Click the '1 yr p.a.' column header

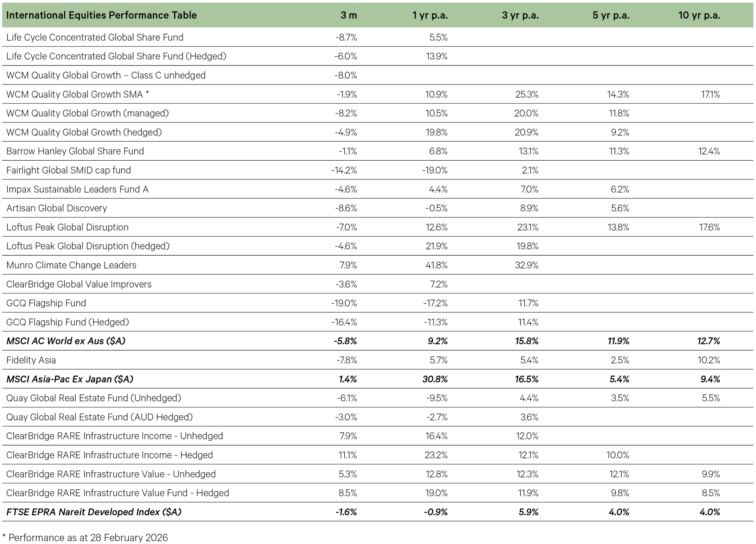click(430, 15)
